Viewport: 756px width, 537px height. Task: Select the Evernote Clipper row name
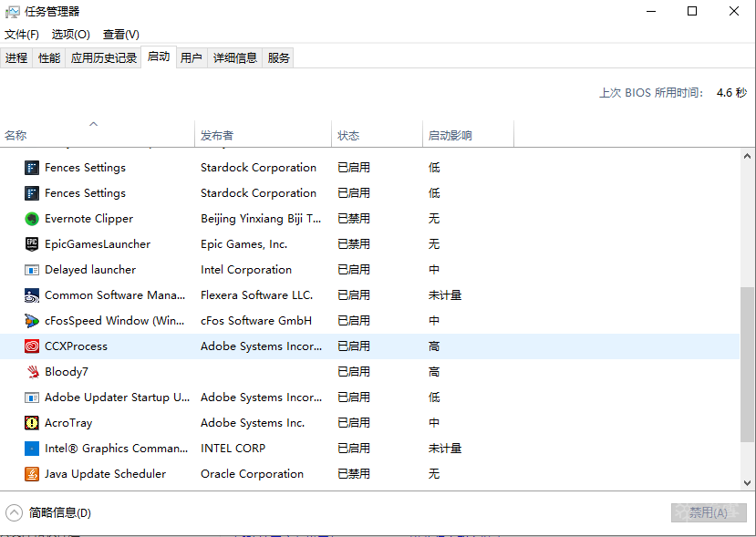point(88,219)
